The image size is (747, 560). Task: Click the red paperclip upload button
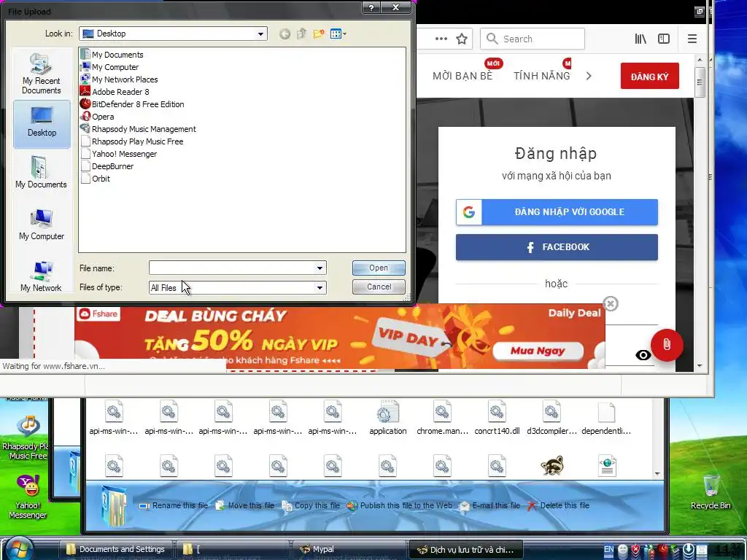click(667, 345)
